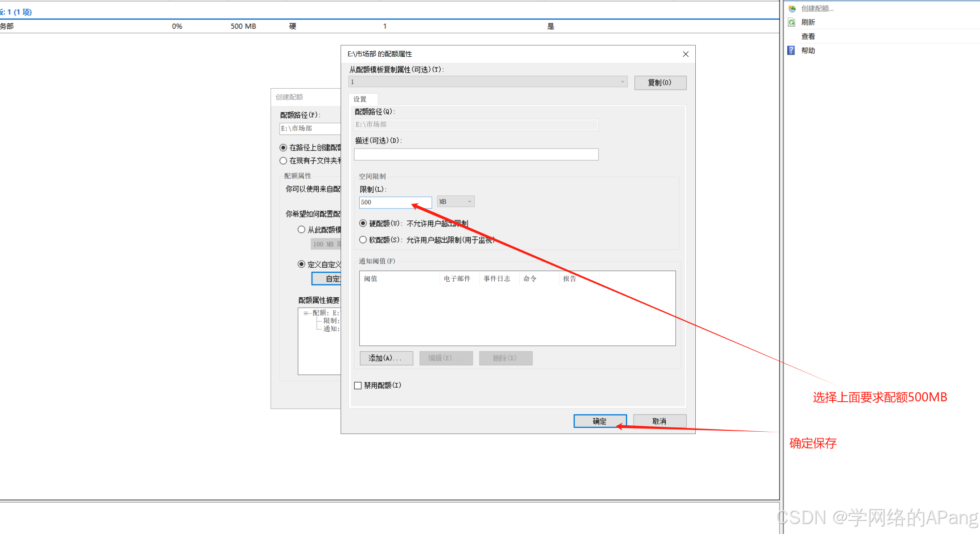
Task: Select the hard quota (硬配额) radio button
Action: pyautogui.click(x=363, y=223)
